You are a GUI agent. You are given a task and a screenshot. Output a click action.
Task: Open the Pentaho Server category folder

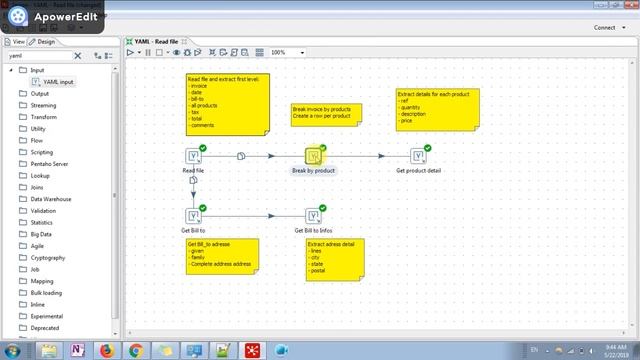pos(44,164)
